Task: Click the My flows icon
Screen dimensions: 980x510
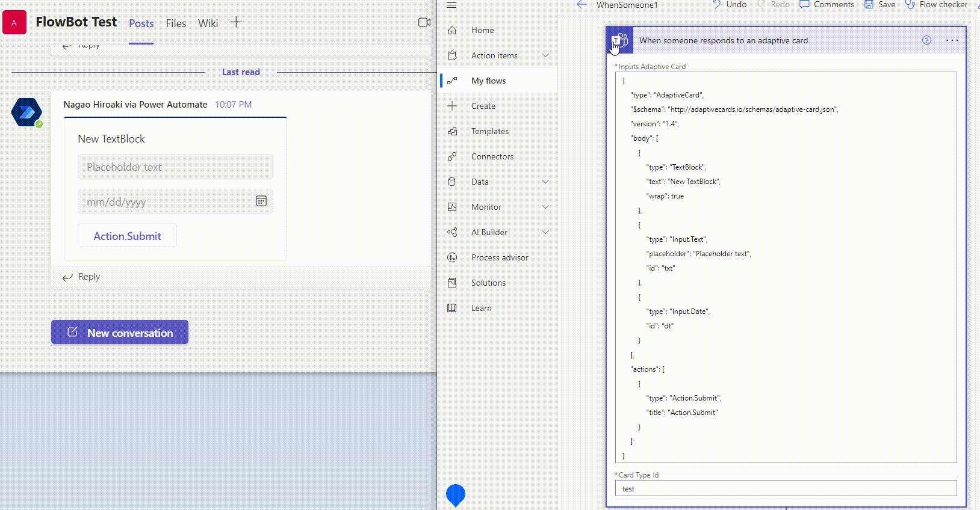Action: [452, 81]
